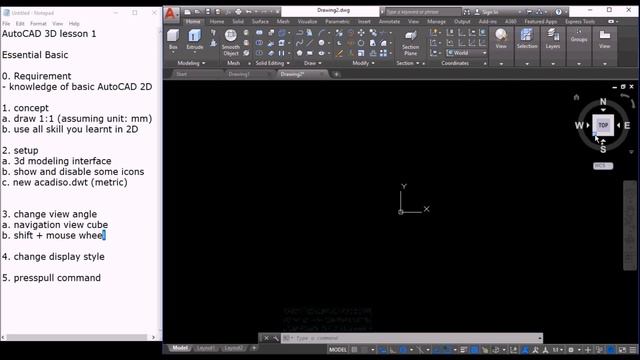Expand the Modeling panel dropdown
This screenshot has width=640, height=360.
click(x=191, y=63)
